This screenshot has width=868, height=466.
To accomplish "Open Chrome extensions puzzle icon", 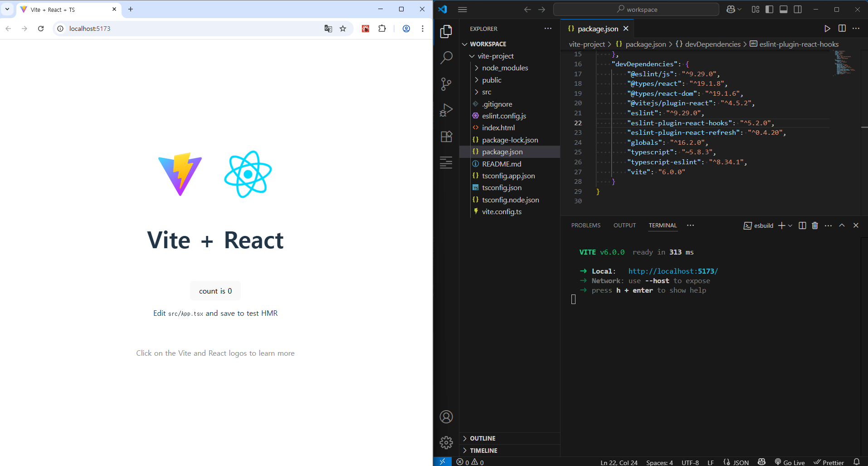I will (382, 29).
